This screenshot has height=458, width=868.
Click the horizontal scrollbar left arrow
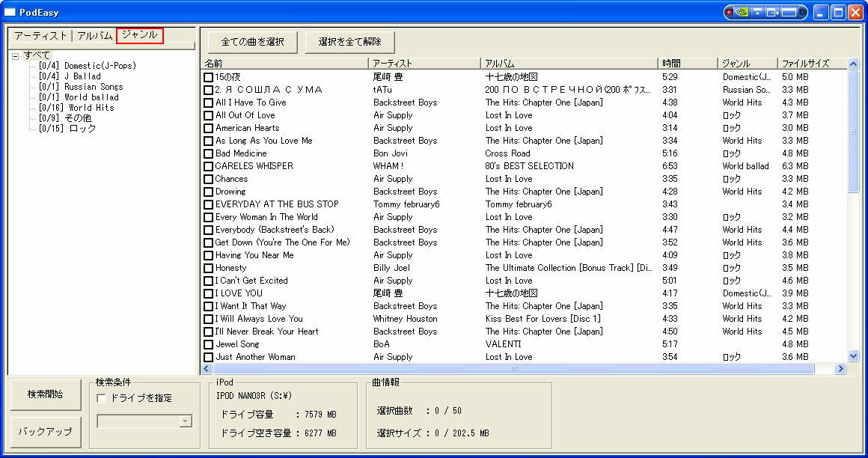207,369
